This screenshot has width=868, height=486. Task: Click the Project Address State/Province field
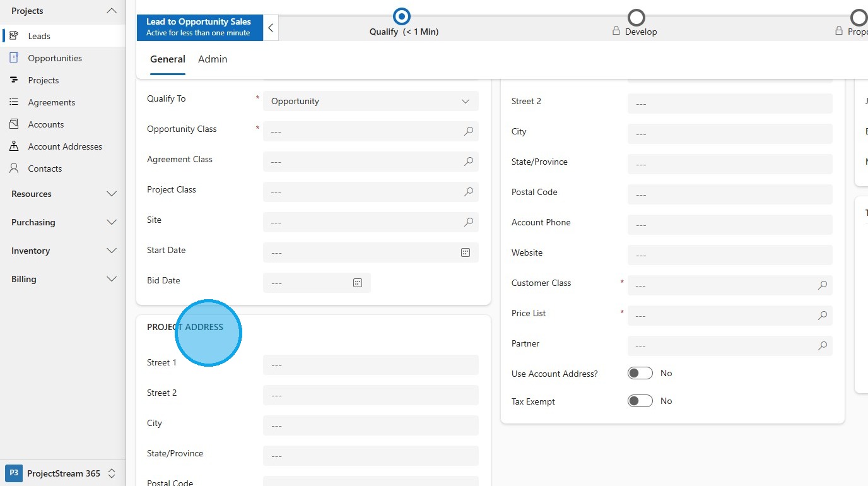(x=371, y=456)
